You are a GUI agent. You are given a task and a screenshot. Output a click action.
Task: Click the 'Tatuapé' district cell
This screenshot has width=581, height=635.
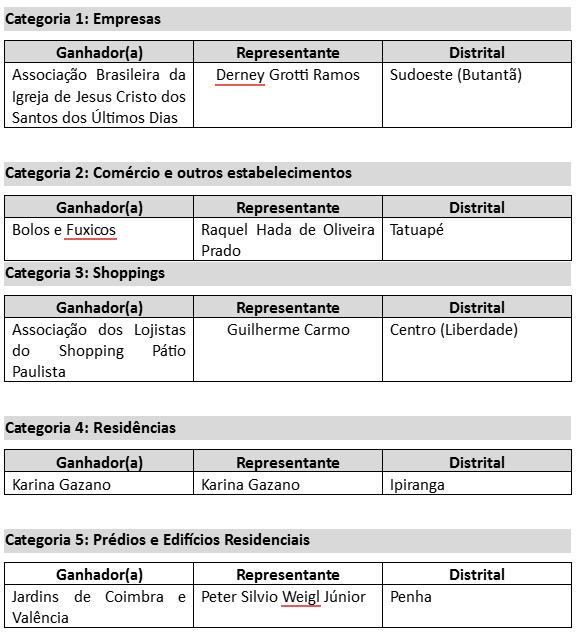[477, 239]
